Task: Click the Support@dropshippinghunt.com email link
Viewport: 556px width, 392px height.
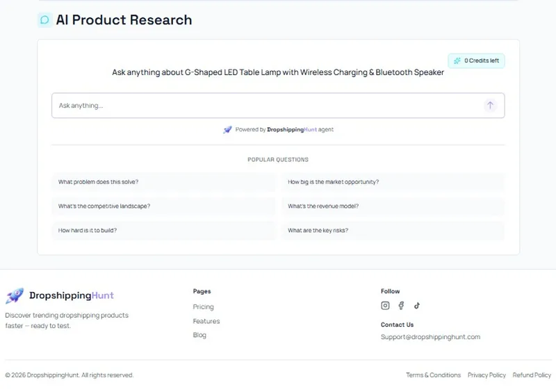Action: (x=430, y=337)
